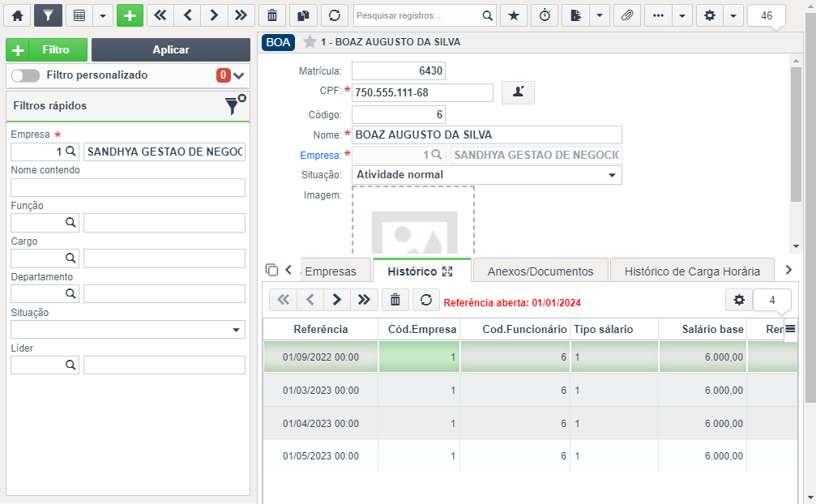
Task: Click the detach tabs window icon
Action: click(x=271, y=270)
